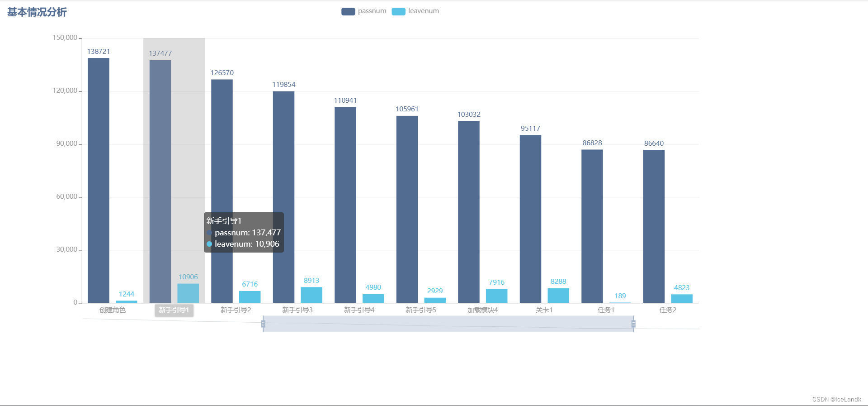This screenshot has width=868, height=406.
Task: Click the 关卡1 passnum bar labeled 95117
Action: click(x=531, y=219)
